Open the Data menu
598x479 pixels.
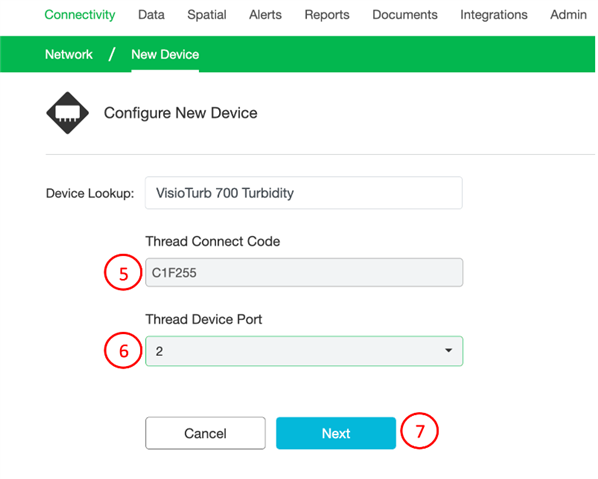pos(151,14)
